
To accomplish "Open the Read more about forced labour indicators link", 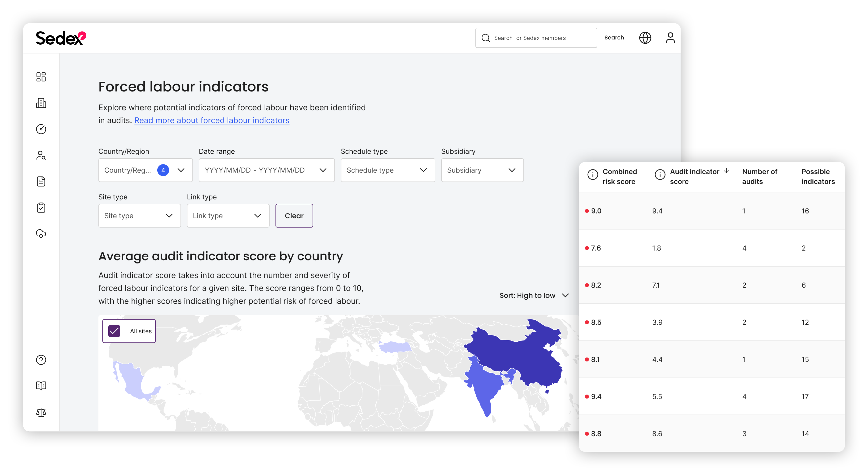I will click(212, 120).
